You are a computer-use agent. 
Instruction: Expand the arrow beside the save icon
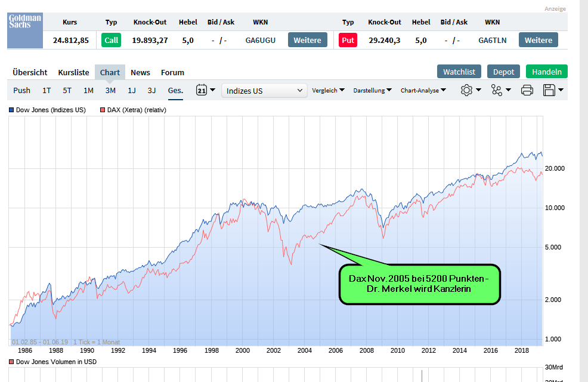(561, 90)
